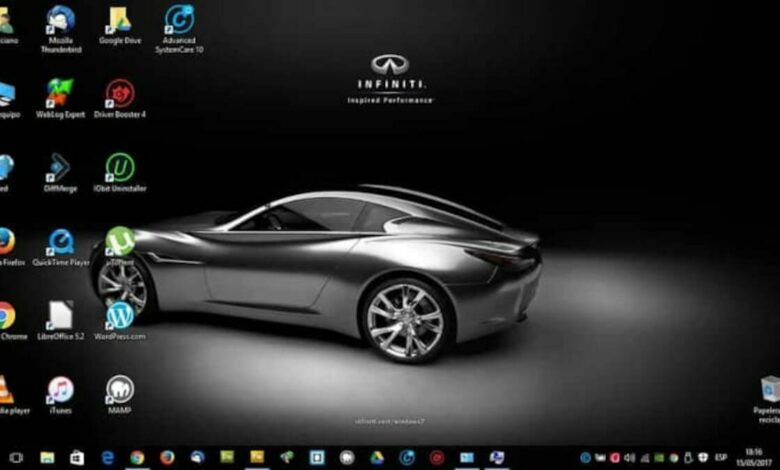
Task: Open Mozilla Thunderbird desktop shortcut
Action: 61,29
